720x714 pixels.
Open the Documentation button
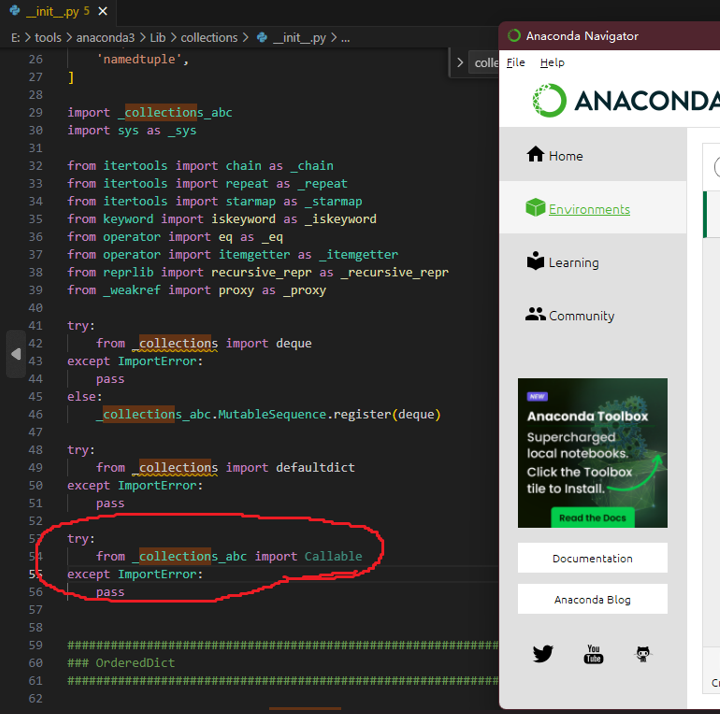(592, 558)
